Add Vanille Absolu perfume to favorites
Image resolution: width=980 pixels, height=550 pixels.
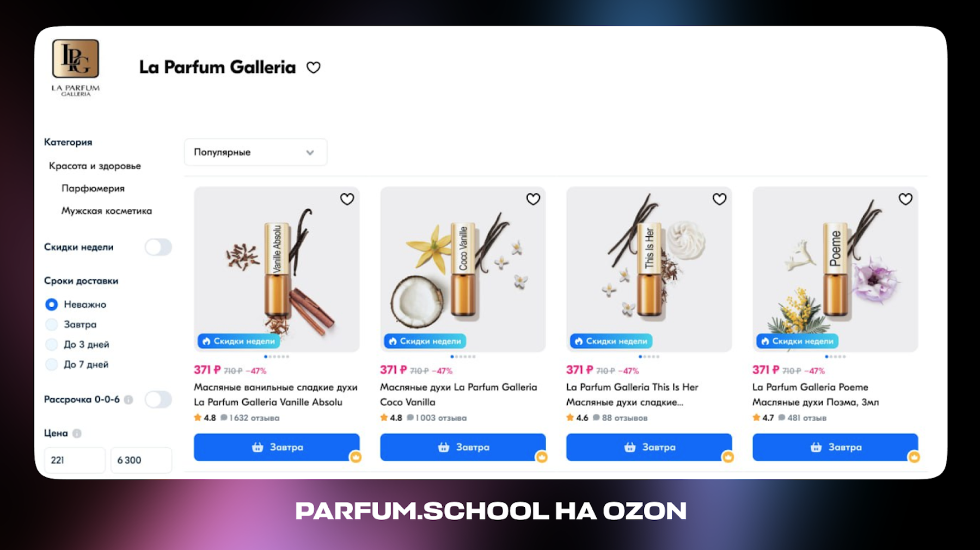point(347,199)
